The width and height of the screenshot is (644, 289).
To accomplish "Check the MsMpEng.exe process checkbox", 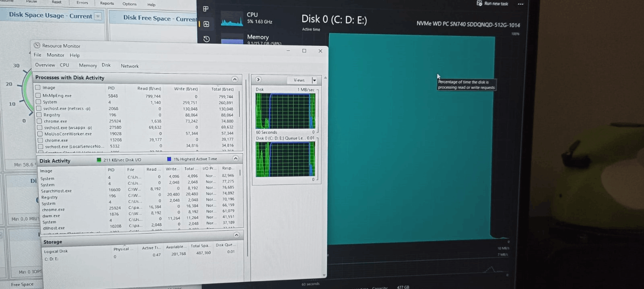I will click(38, 95).
